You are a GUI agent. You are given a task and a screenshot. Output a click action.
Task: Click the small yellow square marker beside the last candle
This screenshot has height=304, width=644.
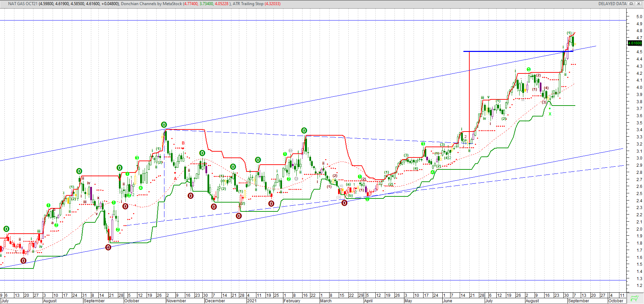pos(575,44)
